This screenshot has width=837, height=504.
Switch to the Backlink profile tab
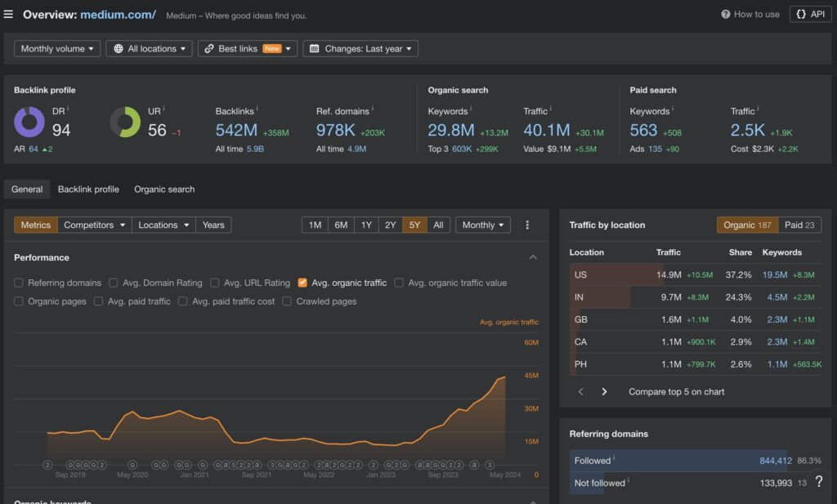[x=88, y=190]
